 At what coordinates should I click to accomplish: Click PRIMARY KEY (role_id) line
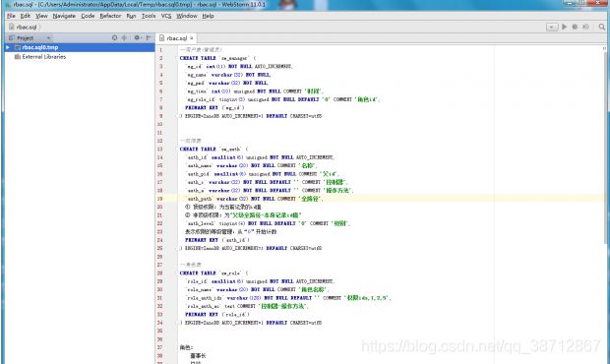217,315
